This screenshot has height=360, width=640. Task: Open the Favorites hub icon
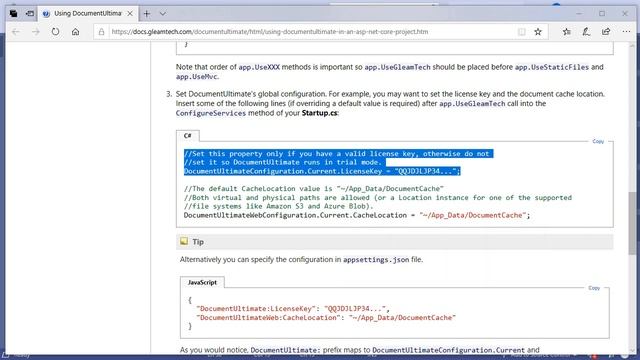pos(567,32)
